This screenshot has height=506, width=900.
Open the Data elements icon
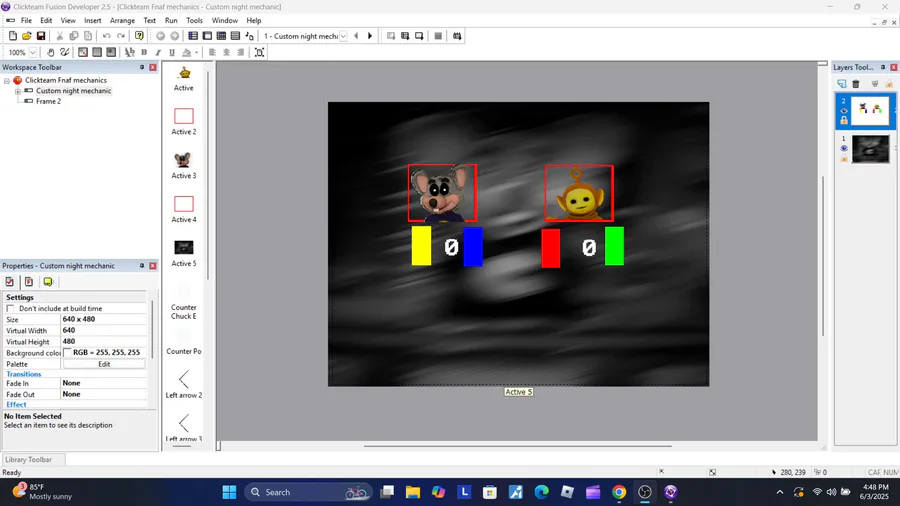point(249,36)
